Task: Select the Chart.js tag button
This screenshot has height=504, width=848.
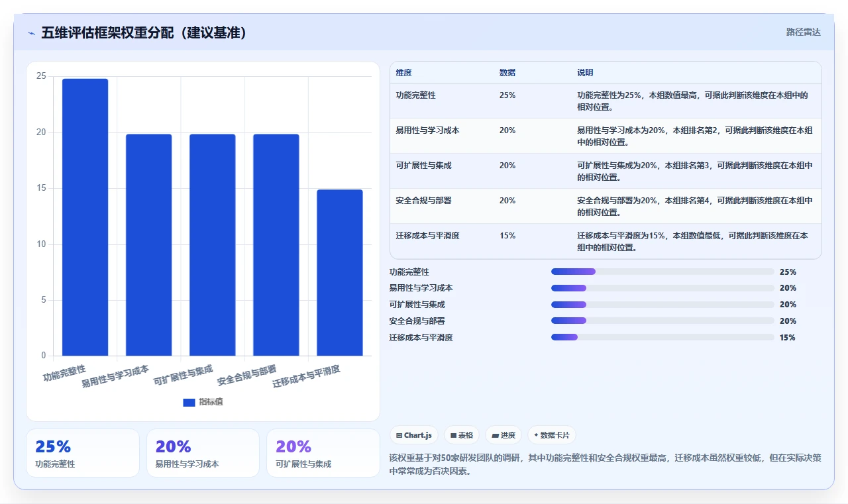Action: (x=414, y=435)
